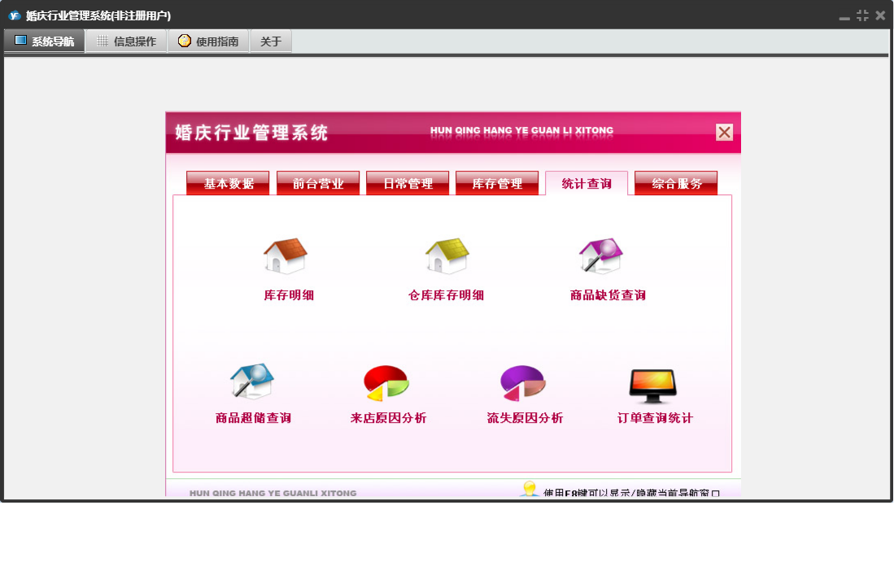Screen dimensions: 894x588
Task: Open the 日常管理 tab
Action: [408, 184]
